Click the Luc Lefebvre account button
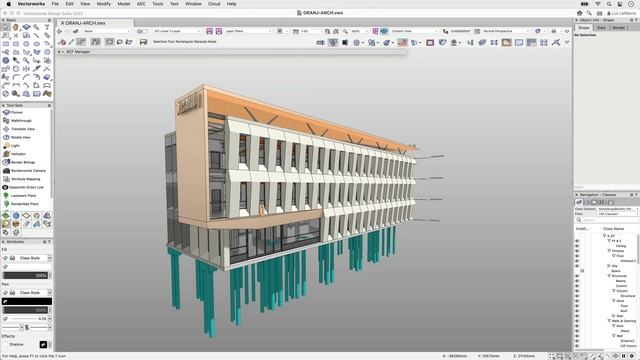The width and height of the screenshot is (640, 360). [622, 13]
